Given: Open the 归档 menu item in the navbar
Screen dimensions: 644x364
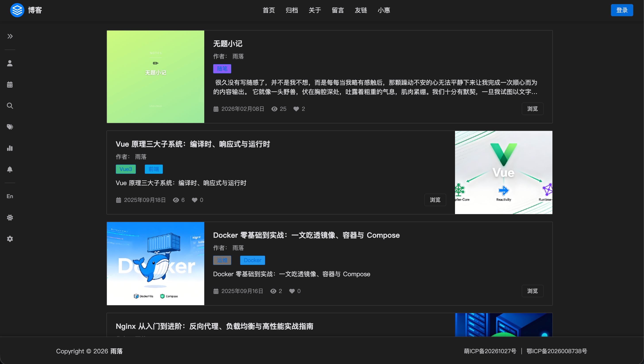Looking at the screenshot, I should [x=292, y=10].
